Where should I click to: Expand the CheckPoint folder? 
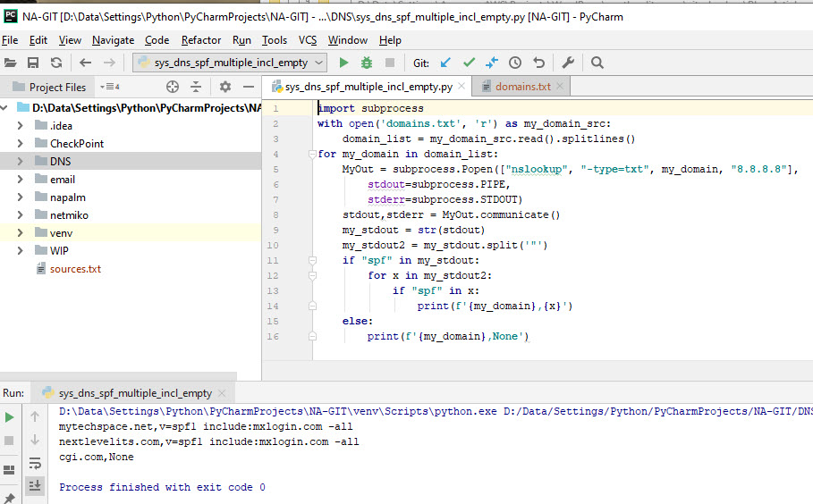(x=21, y=144)
